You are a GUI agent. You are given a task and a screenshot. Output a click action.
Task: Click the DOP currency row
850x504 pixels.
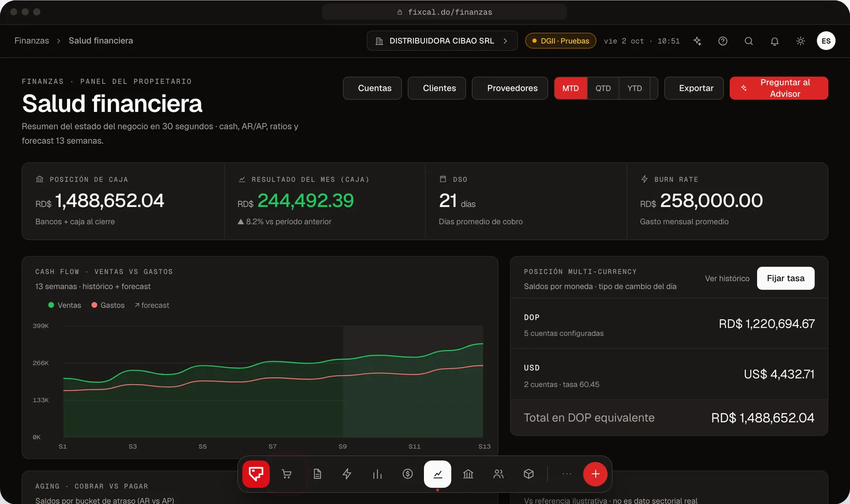coord(669,324)
